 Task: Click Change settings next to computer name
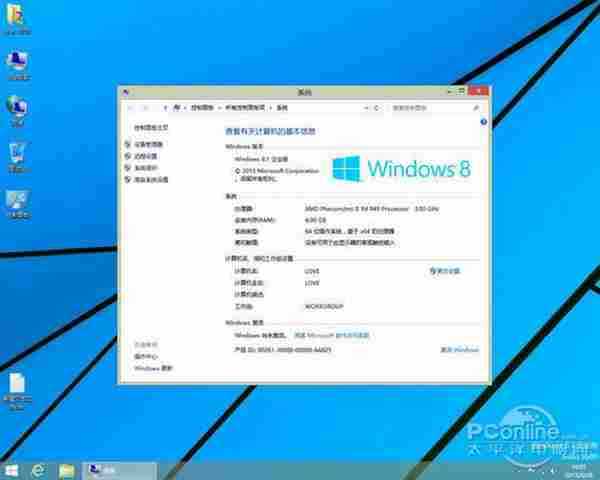click(x=446, y=271)
